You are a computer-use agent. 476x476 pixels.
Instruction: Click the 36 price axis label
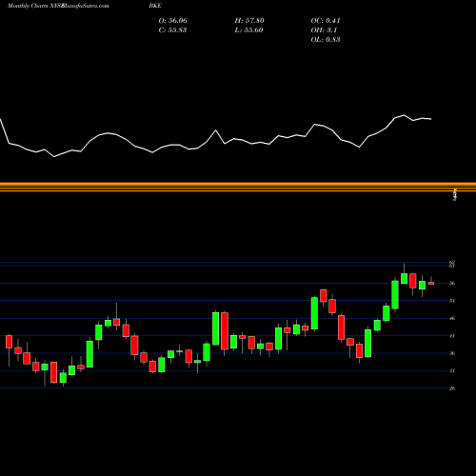pyautogui.click(x=452, y=353)
